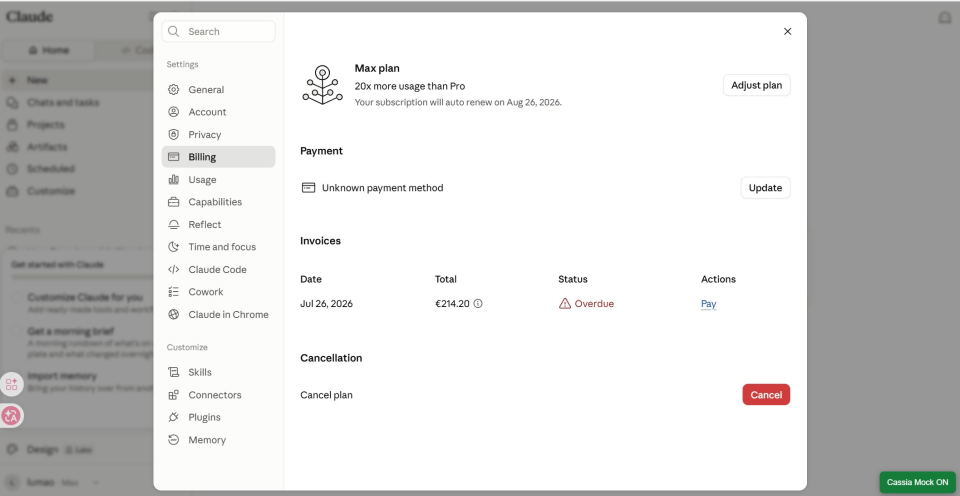Click the €214.20 invoice total
Viewport: 960px width, 496px height.
pos(452,304)
